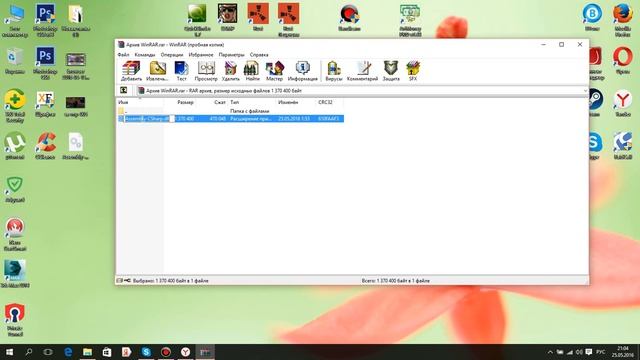Run the Тест archive test tool
This screenshot has height=360, width=640.
[x=181, y=71]
